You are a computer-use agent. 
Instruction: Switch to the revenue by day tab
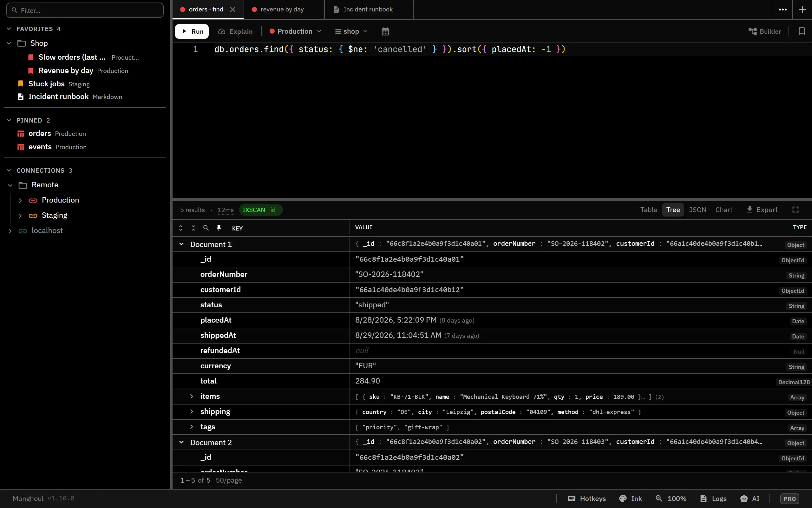284,10
